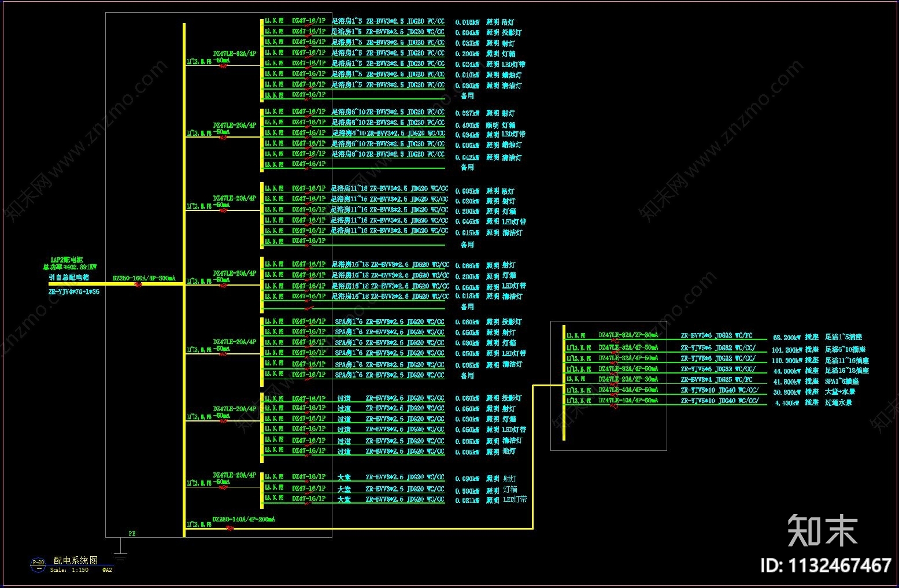
Task: Select the '68.200kW' load value
Action: pos(786,337)
